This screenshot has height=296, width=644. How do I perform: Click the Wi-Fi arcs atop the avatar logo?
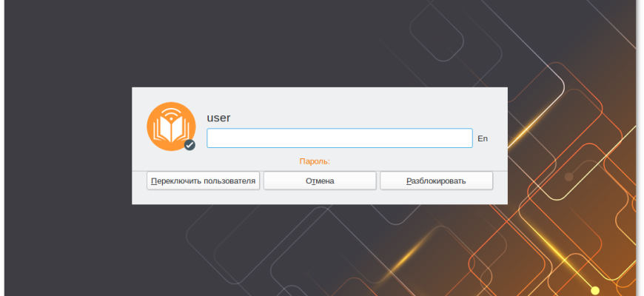[x=171, y=115]
